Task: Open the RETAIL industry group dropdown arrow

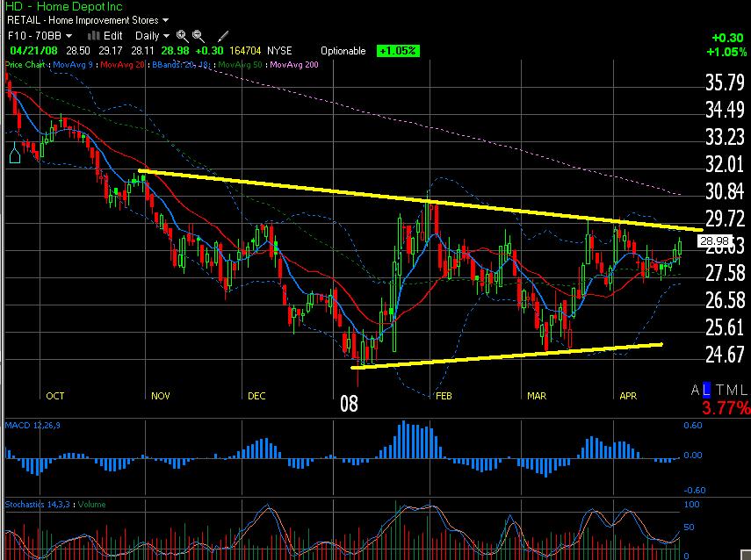Action: pyautogui.click(x=166, y=20)
